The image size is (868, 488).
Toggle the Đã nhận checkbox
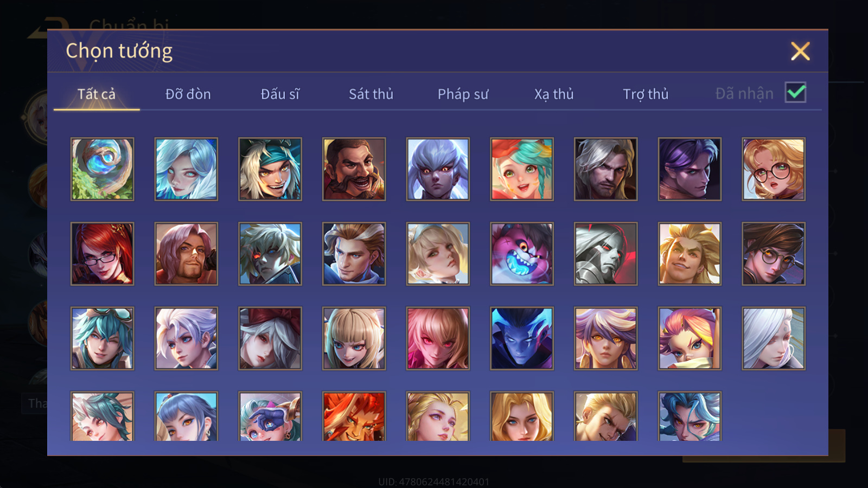795,92
